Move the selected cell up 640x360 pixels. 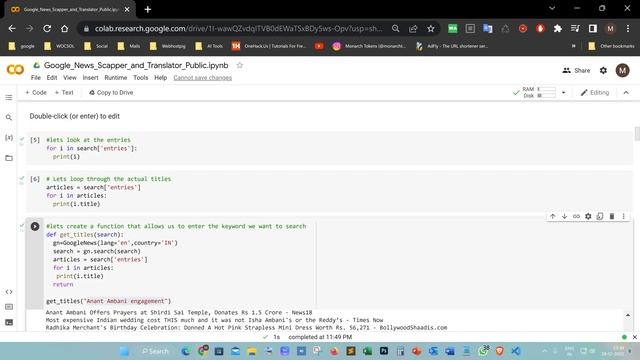[x=552, y=216]
